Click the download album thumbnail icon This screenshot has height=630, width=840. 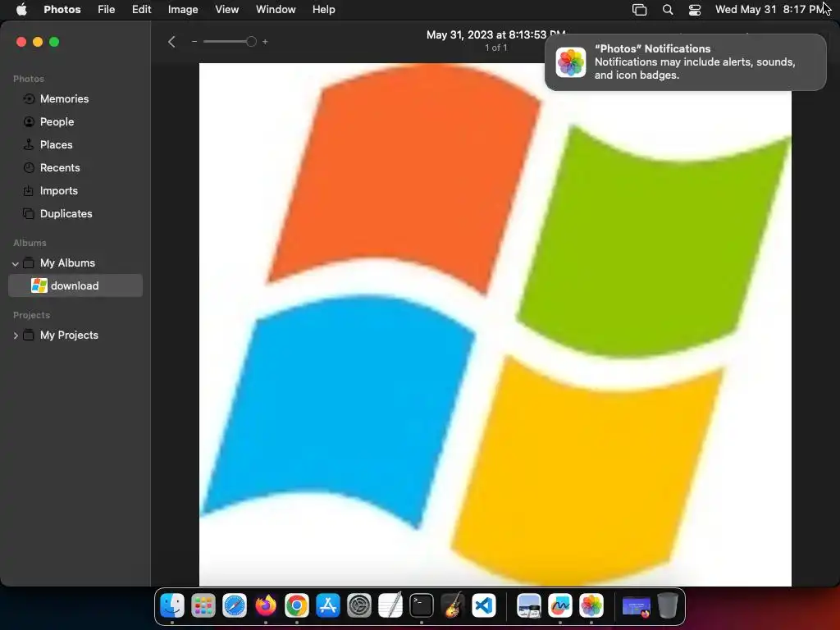pyautogui.click(x=39, y=285)
